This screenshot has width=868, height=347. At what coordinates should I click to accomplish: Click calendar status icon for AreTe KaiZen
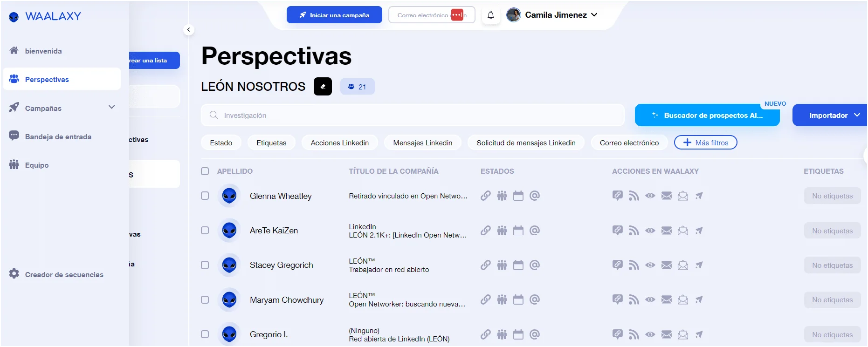coord(518,231)
